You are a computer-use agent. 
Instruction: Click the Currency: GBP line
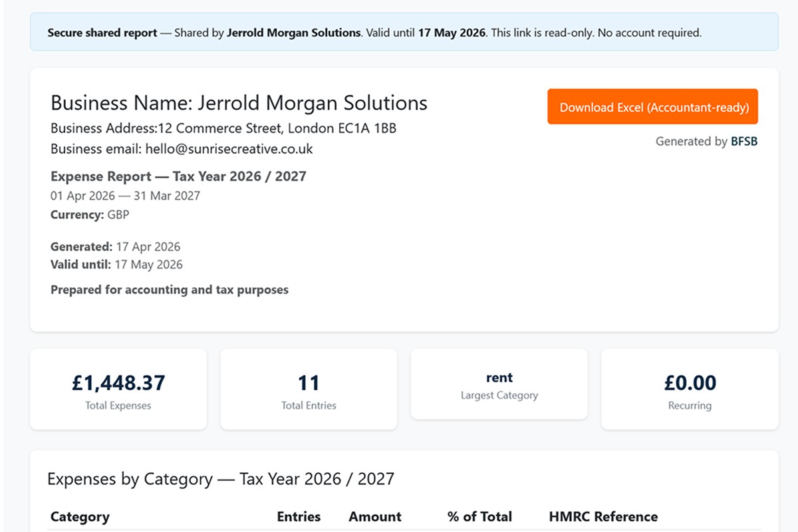click(x=90, y=215)
